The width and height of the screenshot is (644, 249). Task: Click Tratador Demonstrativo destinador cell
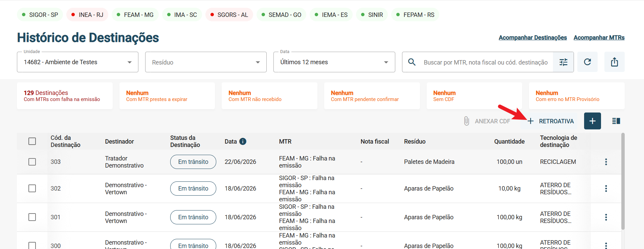(x=124, y=162)
